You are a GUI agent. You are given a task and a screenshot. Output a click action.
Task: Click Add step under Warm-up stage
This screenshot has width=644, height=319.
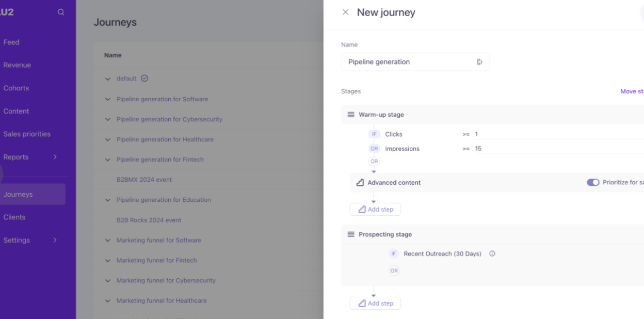375,210
